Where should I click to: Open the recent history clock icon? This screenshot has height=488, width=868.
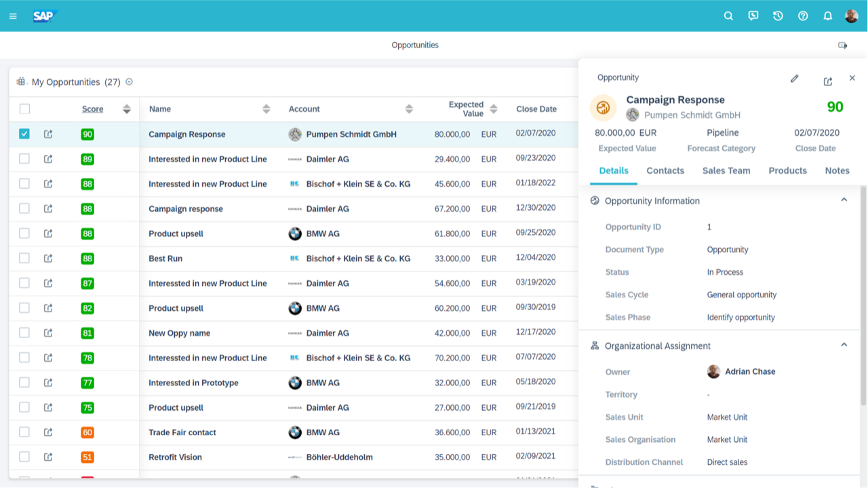(778, 16)
